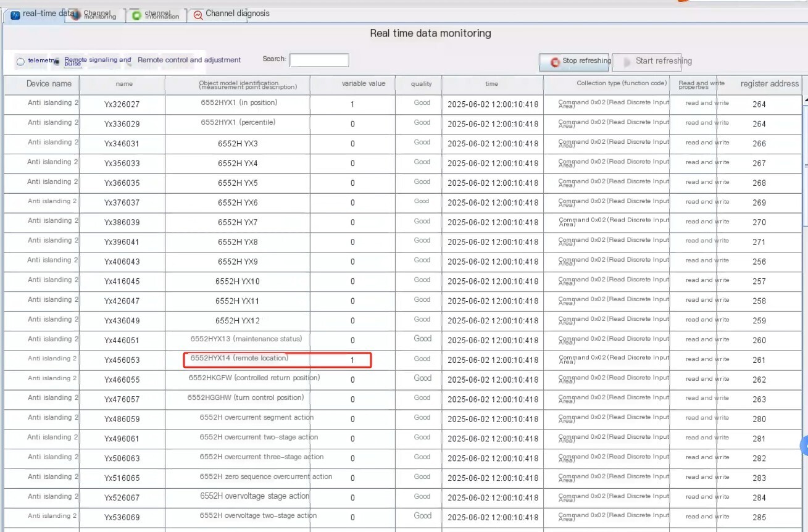Click the Stop refreshing button
The height and width of the screenshot is (532, 808).
(575, 62)
